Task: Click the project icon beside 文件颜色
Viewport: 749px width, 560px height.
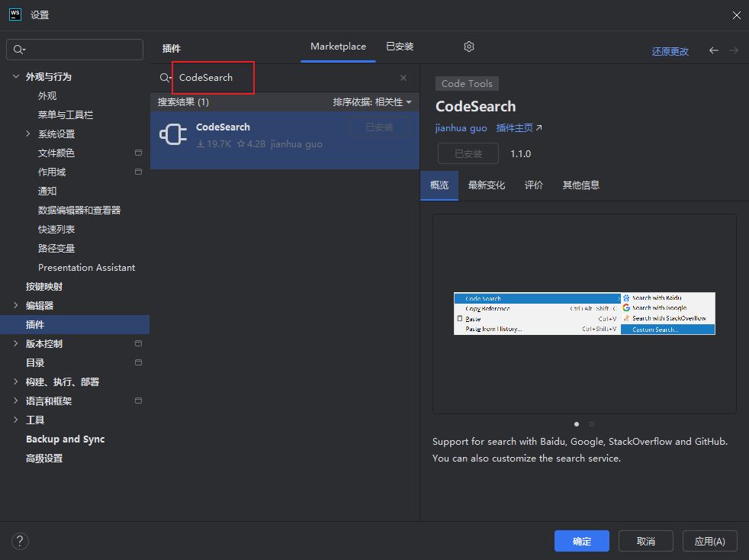Action: (x=138, y=153)
